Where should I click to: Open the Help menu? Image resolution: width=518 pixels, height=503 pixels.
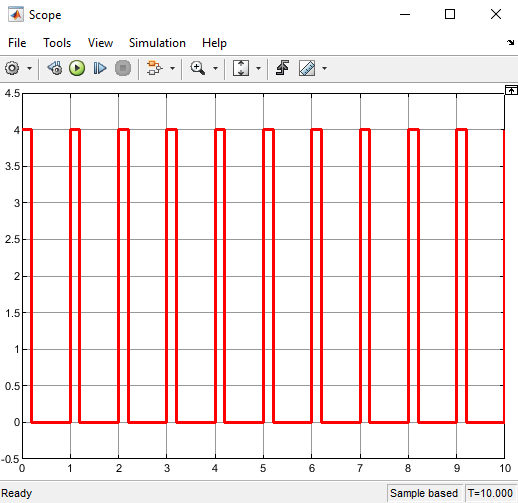[x=214, y=43]
